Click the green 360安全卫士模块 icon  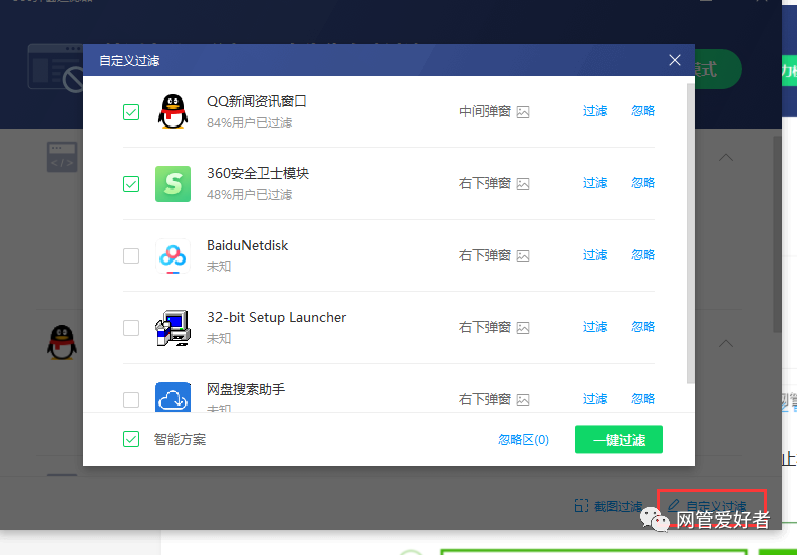coord(173,183)
